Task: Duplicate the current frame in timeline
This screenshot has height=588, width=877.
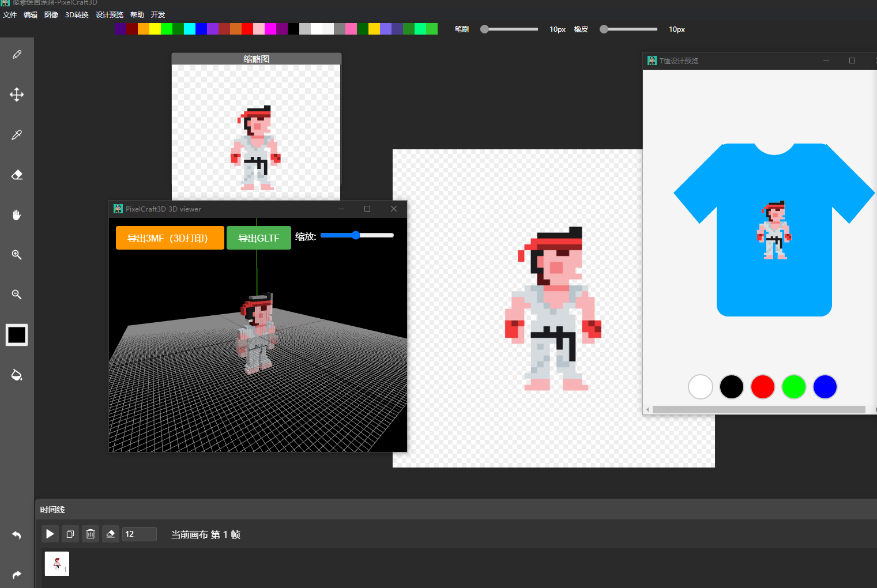Action: pos(70,534)
